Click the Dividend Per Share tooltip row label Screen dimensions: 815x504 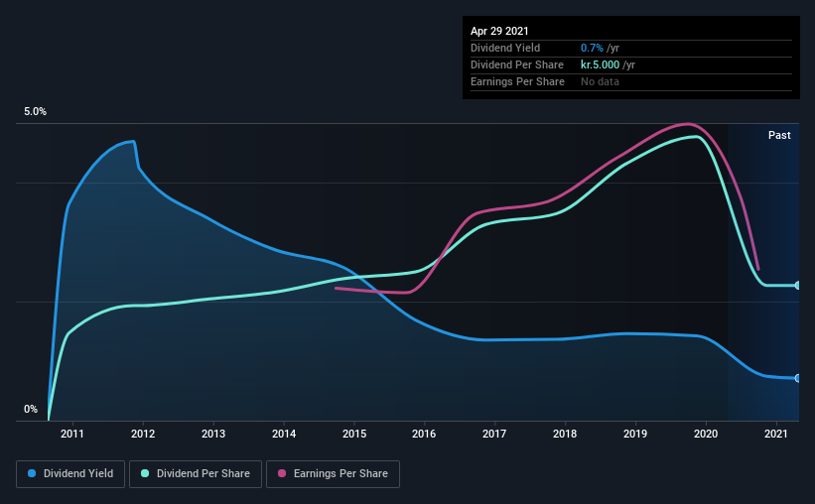[516, 64]
